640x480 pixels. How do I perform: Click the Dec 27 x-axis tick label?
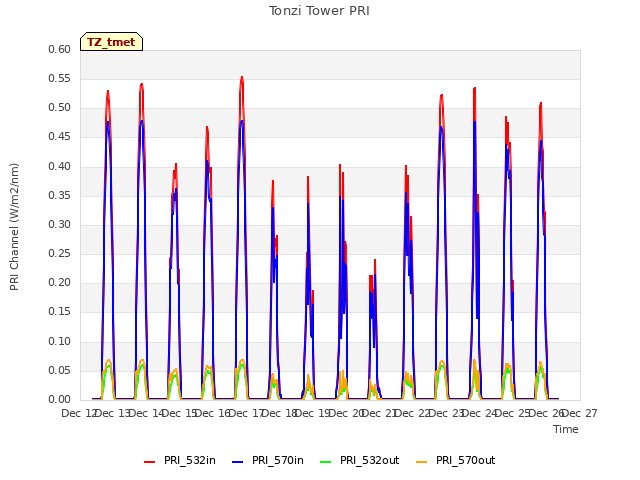coord(581,413)
